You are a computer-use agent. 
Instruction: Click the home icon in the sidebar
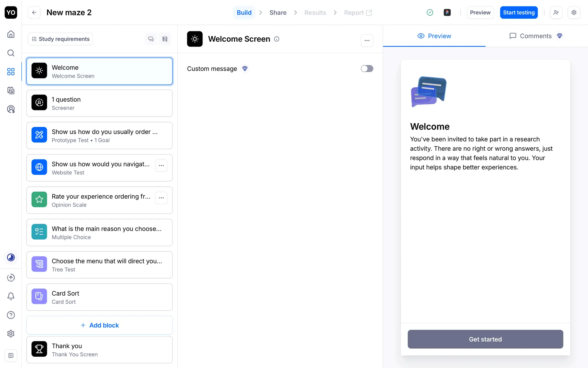pos(11,34)
